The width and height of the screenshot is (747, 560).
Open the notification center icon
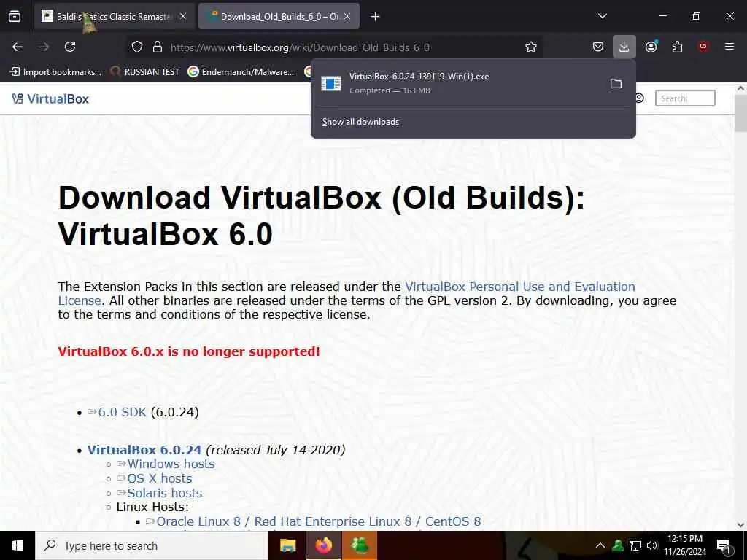tap(724, 546)
